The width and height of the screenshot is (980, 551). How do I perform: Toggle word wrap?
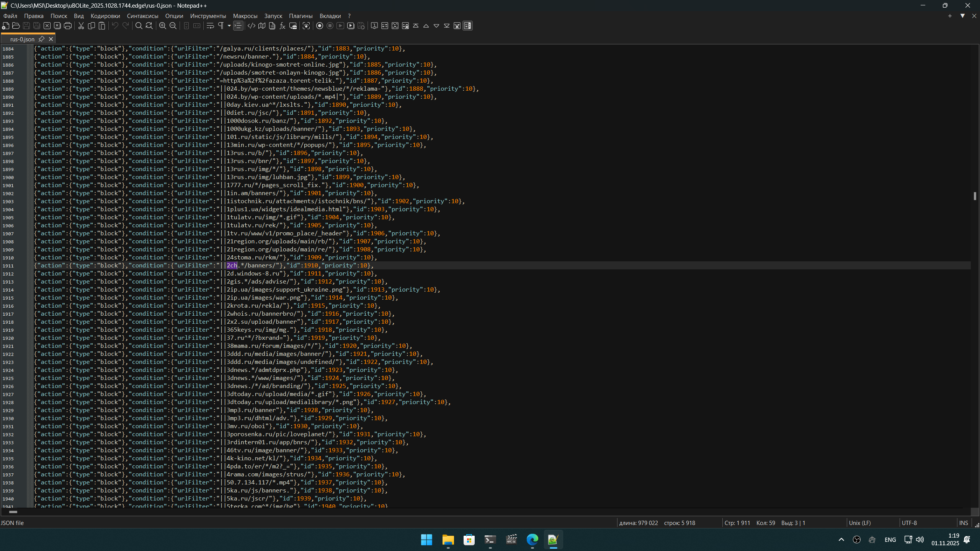[x=210, y=26]
